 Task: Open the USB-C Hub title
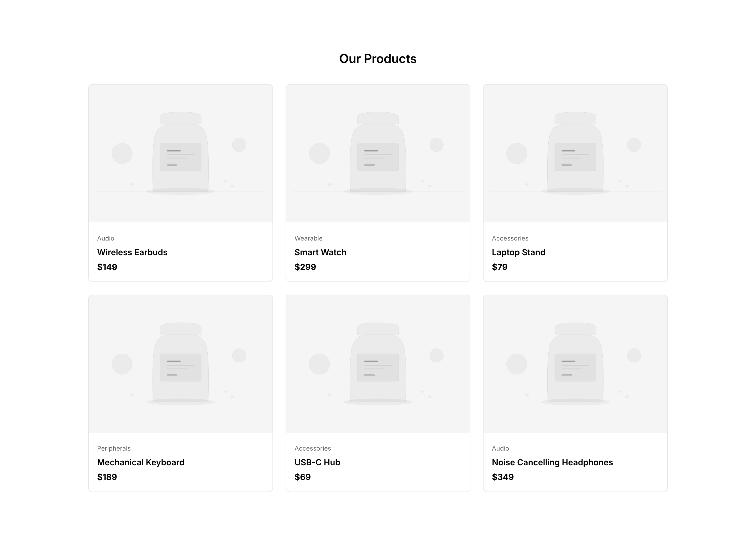(317, 462)
